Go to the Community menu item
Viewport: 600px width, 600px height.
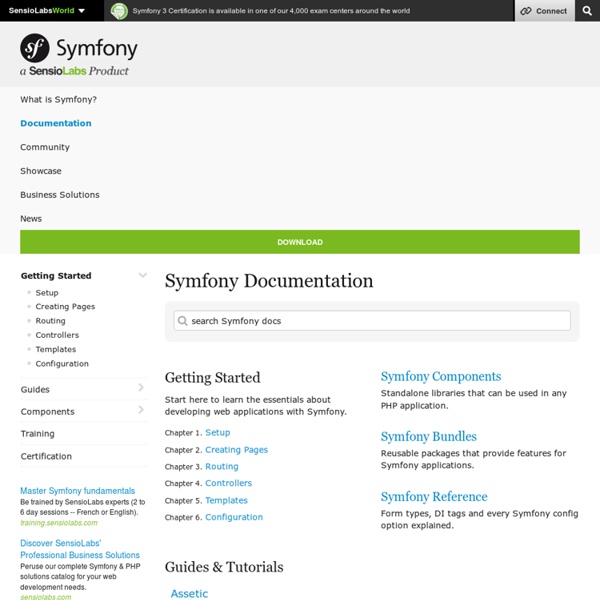(45, 147)
